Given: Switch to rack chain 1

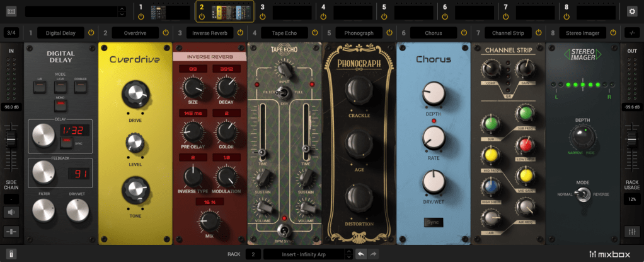Looking at the screenshot, I should (165, 11).
